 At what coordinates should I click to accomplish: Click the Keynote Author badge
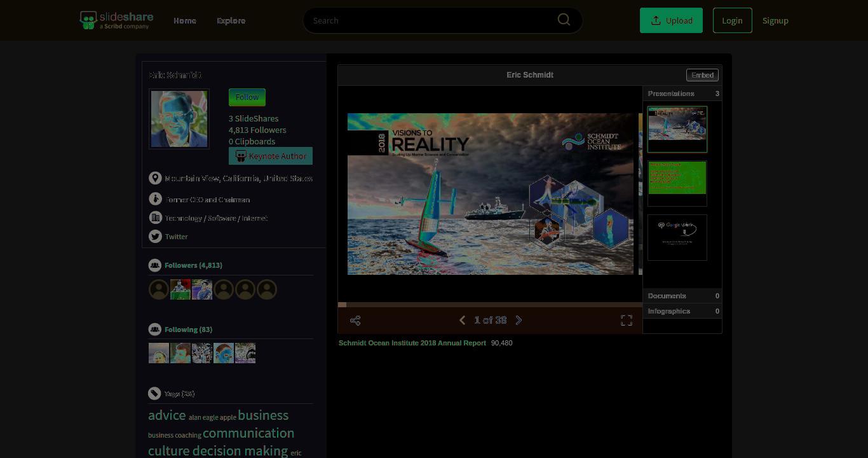tap(271, 156)
